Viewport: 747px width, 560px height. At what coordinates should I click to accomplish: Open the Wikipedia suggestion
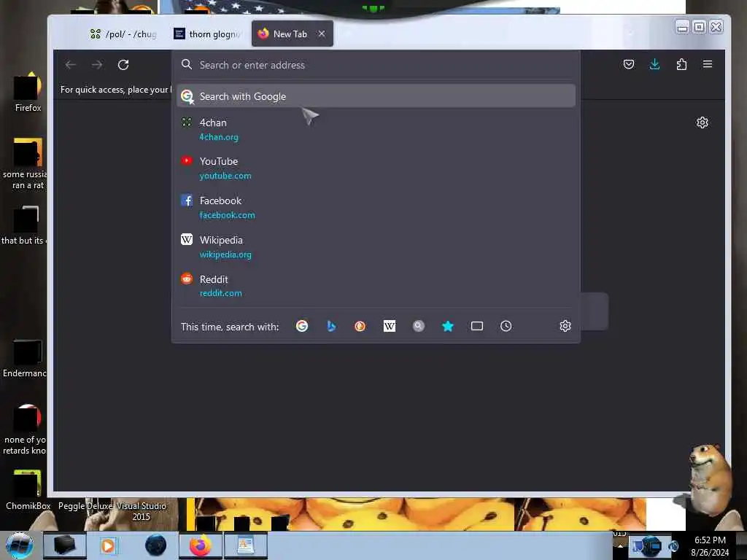pos(376,246)
